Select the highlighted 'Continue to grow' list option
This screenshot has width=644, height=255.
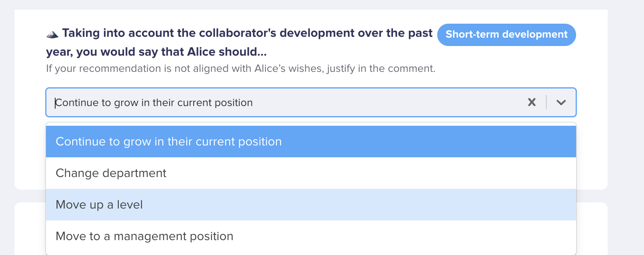pyautogui.click(x=311, y=142)
